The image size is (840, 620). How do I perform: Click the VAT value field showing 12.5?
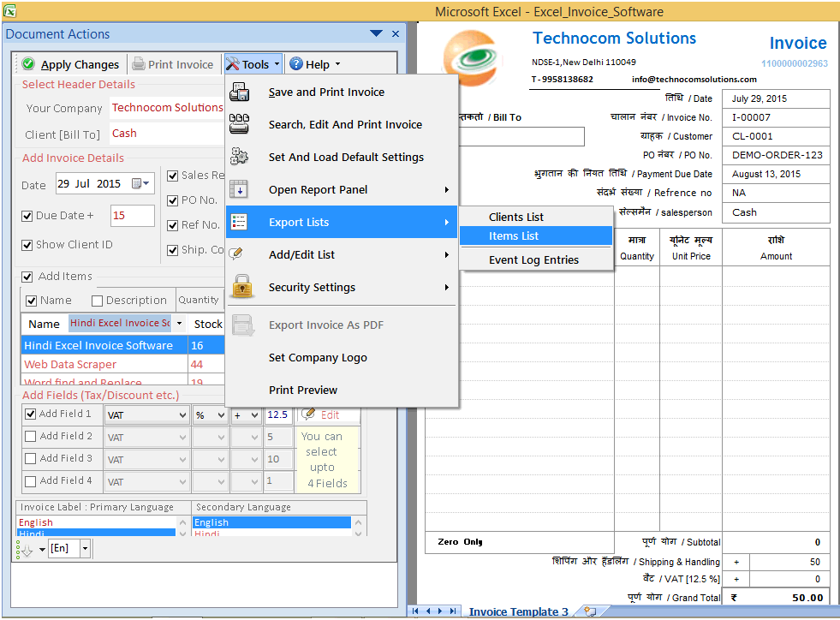[x=278, y=414]
